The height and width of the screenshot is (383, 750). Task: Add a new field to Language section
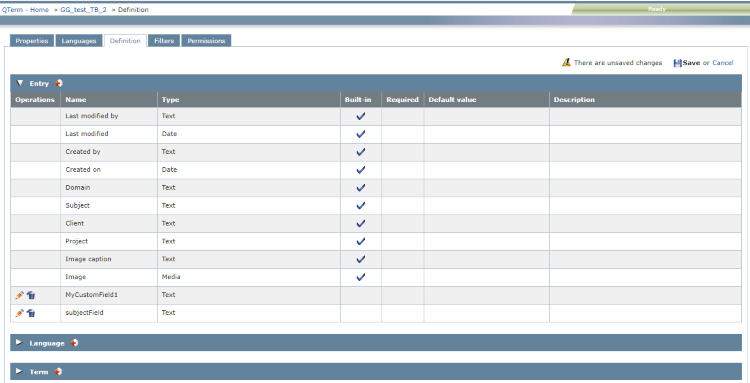pos(74,343)
